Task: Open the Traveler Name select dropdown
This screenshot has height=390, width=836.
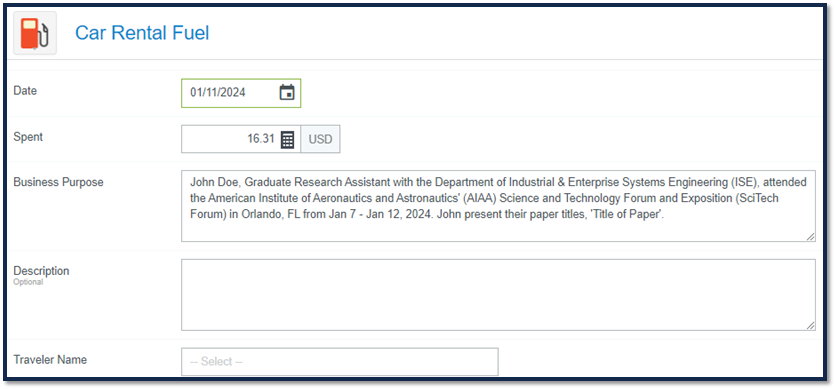Action: click(340, 362)
